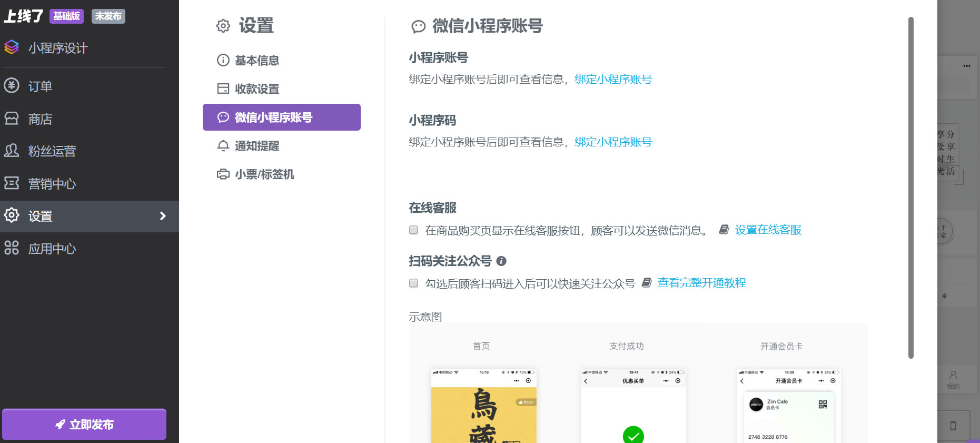Click the 商店 storefront icon
980x443 pixels.
coord(12,118)
